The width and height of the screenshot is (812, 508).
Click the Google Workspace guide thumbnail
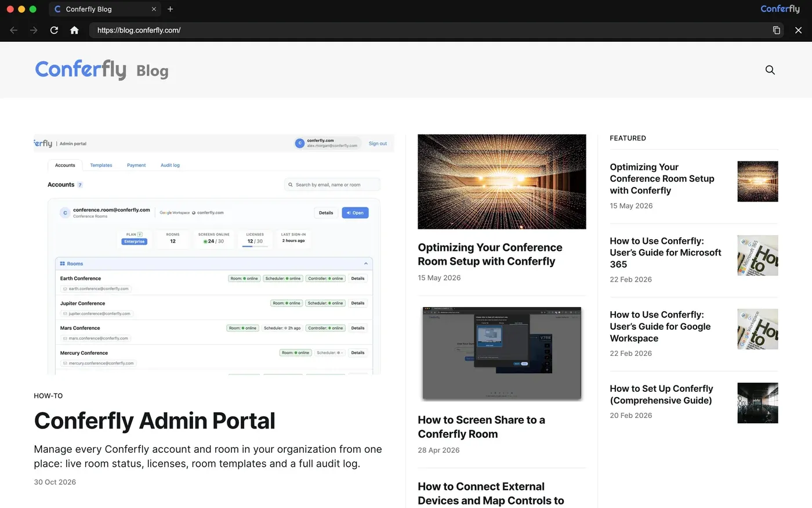[x=757, y=329]
